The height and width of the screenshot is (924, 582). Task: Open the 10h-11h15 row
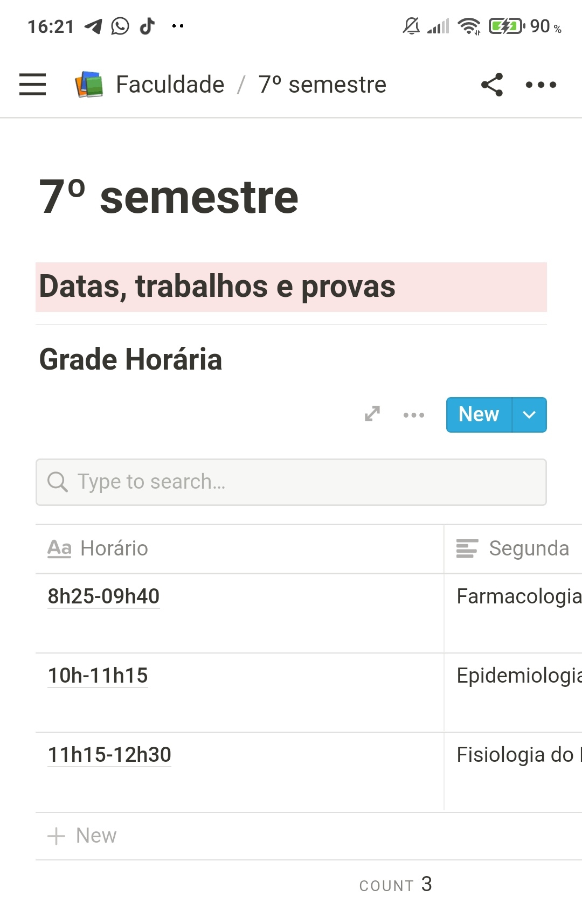98,676
